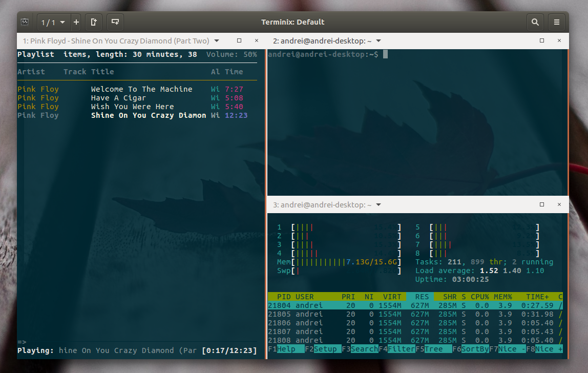Close terminal 1 Pink Floyd pane
The height and width of the screenshot is (373, 588).
coord(257,40)
